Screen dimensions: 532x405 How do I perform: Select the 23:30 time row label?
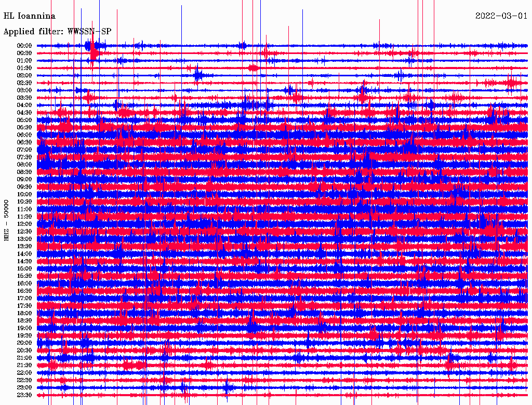[24, 395]
